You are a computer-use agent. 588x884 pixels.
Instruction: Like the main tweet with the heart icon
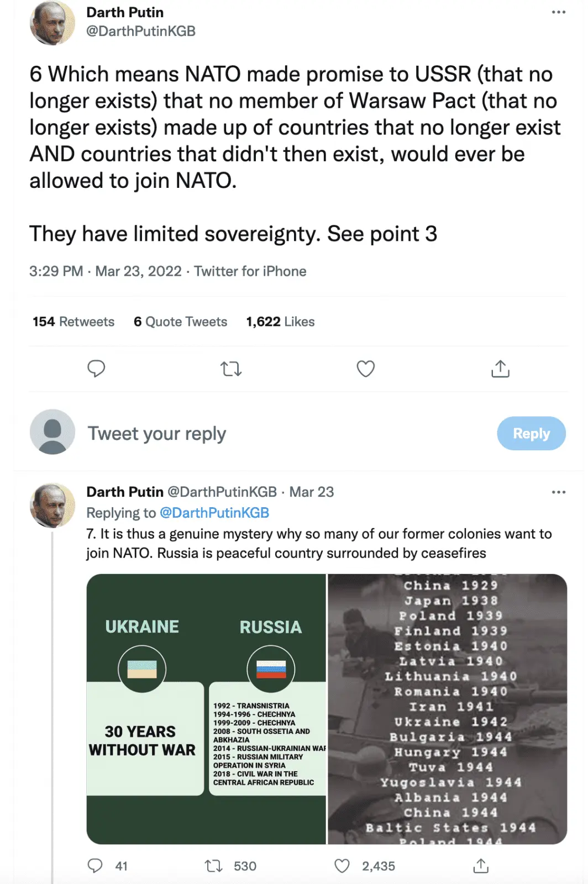coord(365,369)
